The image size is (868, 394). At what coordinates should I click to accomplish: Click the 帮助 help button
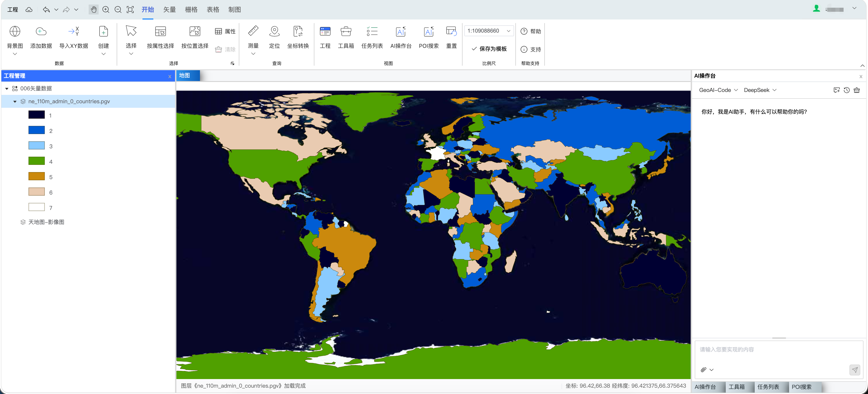coord(531,31)
